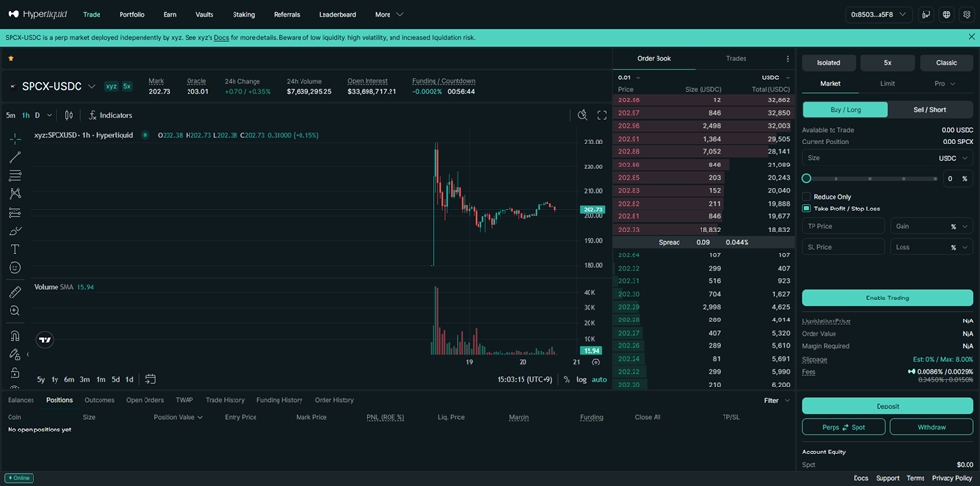The height and width of the screenshot is (486, 980).
Task: Open the Portfolio page
Action: [131, 14]
